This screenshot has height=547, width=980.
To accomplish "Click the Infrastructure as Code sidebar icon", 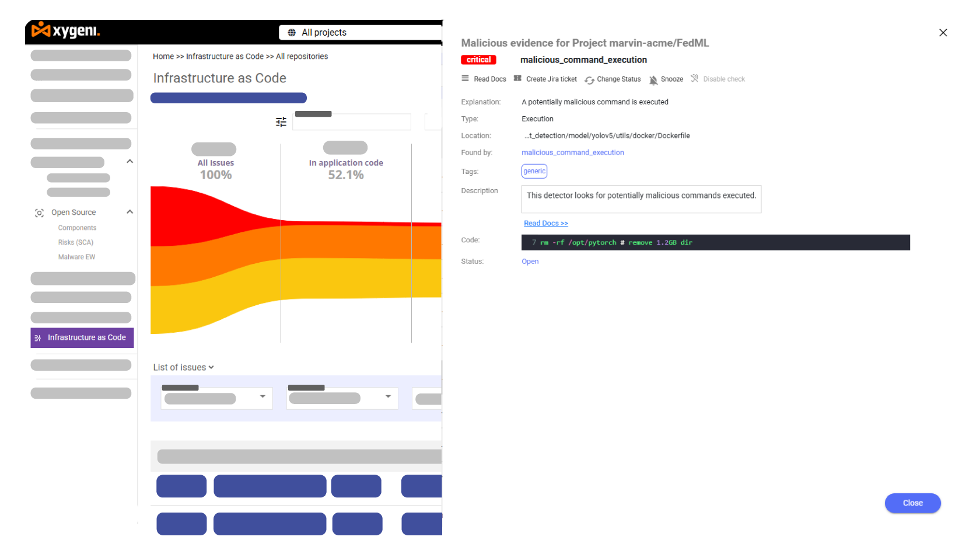I will coord(38,338).
